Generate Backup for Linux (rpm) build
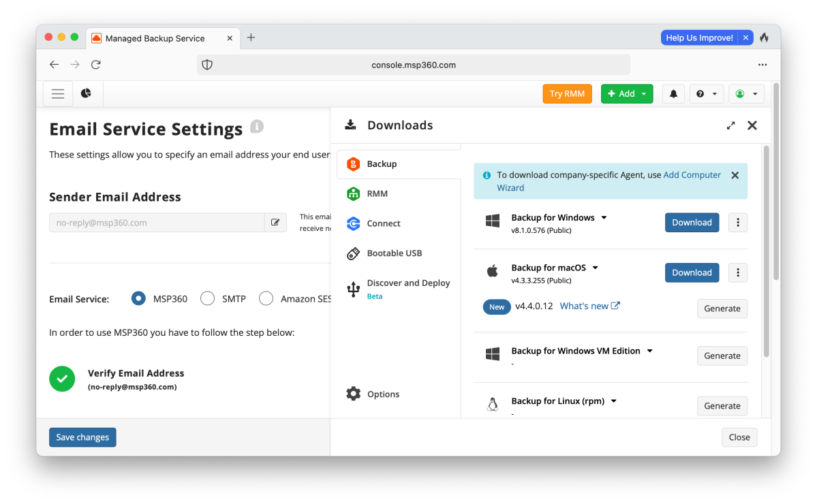The image size is (817, 504). (x=722, y=406)
